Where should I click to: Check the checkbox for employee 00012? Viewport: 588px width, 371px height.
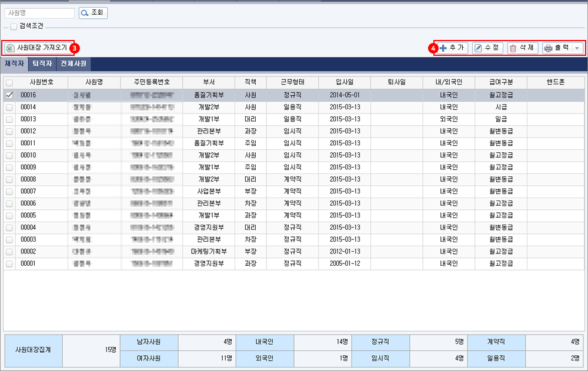pyautogui.click(x=9, y=131)
